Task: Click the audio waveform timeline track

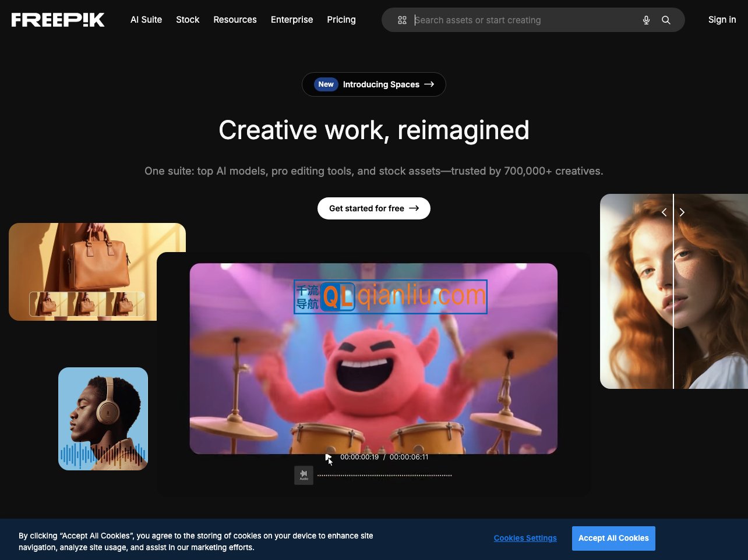Action: click(x=384, y=476)
